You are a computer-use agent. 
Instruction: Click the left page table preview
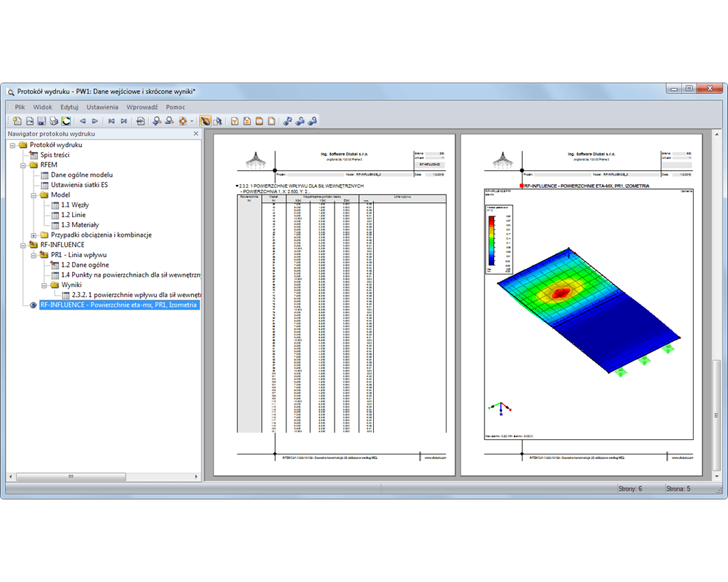click(335, 305)
